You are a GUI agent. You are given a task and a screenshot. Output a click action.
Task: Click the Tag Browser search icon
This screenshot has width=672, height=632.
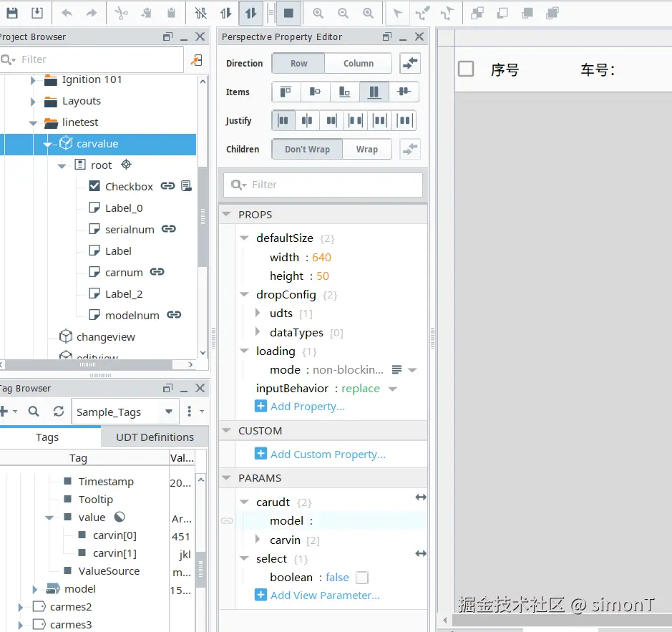point(34,412)
